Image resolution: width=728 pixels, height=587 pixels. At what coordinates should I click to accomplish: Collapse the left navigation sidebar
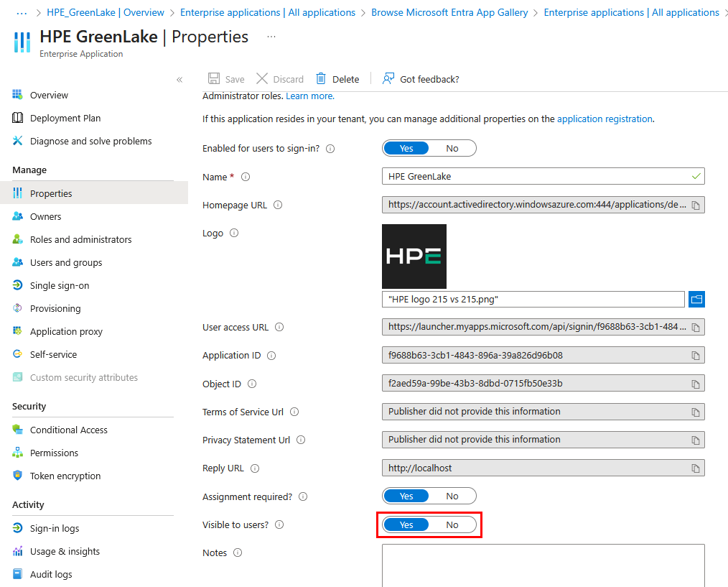pyautogui.click(x=179, y=80)
